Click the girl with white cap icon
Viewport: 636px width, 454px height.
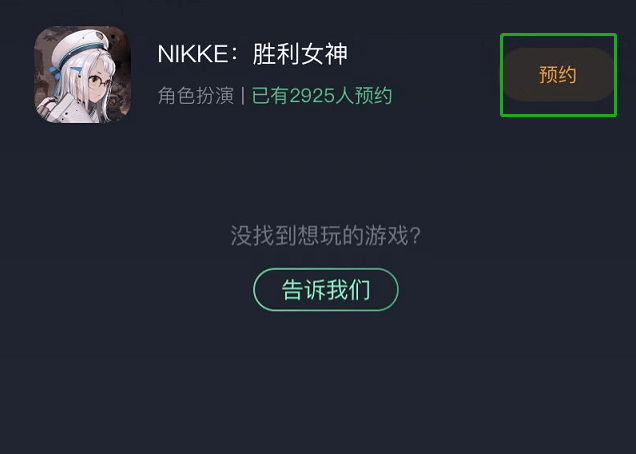pyautogui.click(x=83, y=75)
